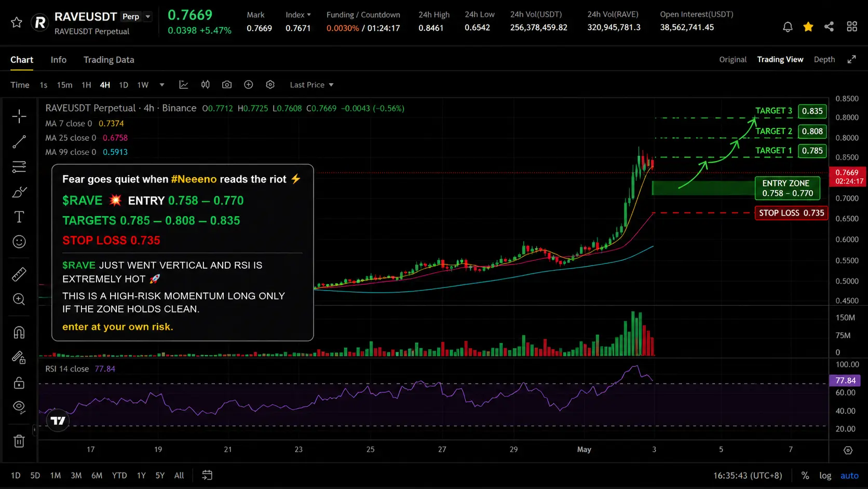Open price scale settings icon
868x489 pixels.
(848, 450)
